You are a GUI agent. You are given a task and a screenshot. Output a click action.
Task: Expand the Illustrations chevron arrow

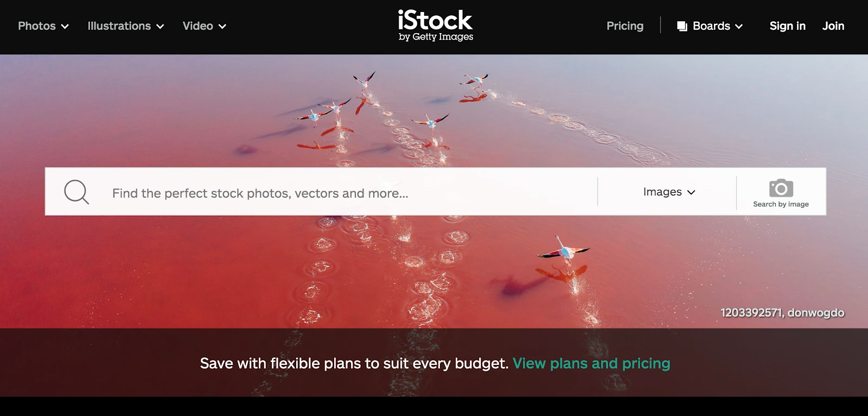coord(160,27)
